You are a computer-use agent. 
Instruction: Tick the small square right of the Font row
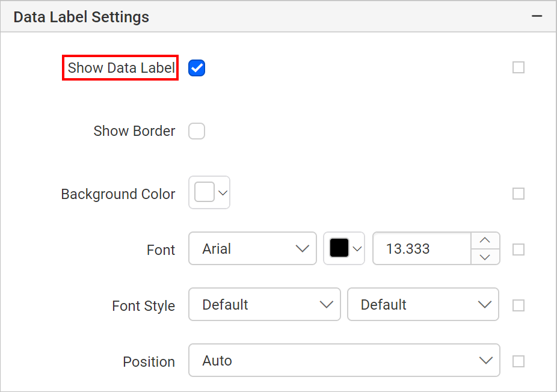(x=519, y=250)
